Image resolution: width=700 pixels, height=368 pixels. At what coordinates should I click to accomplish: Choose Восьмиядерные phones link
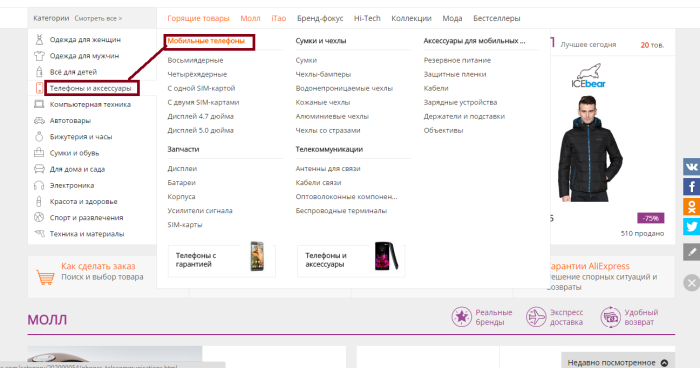(195, 60)
